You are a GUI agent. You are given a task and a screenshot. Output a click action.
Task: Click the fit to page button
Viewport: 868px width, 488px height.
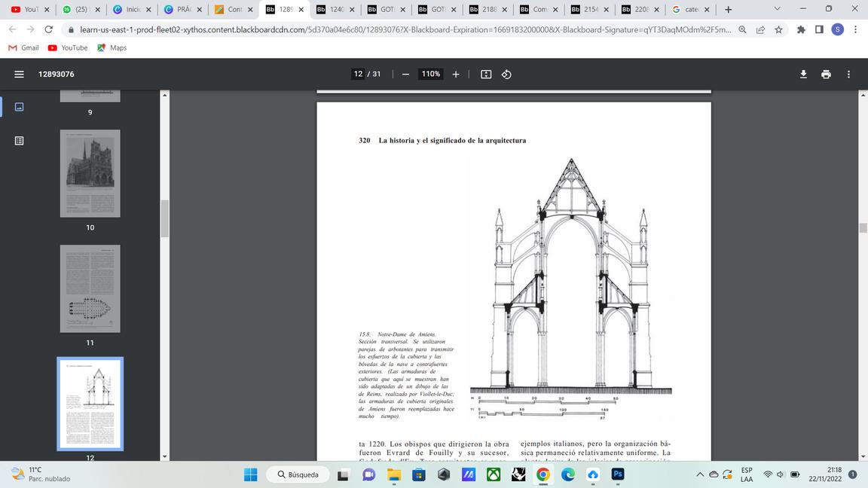click(486, 74)
